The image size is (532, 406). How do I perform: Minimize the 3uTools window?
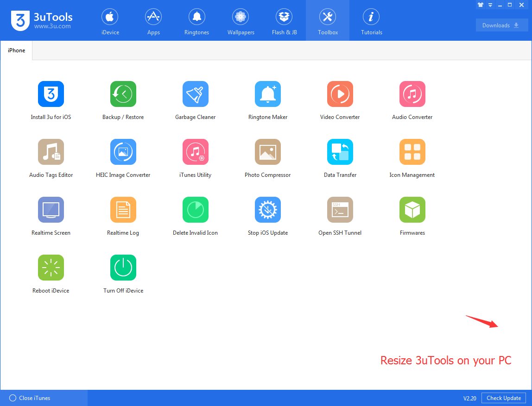(500, 5)
